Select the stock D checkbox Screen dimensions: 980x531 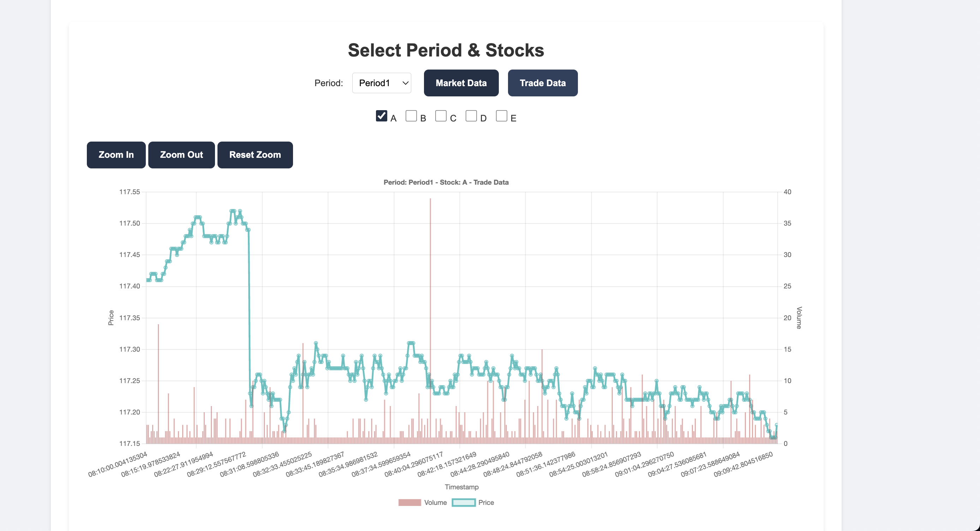(x=471, y=116)
